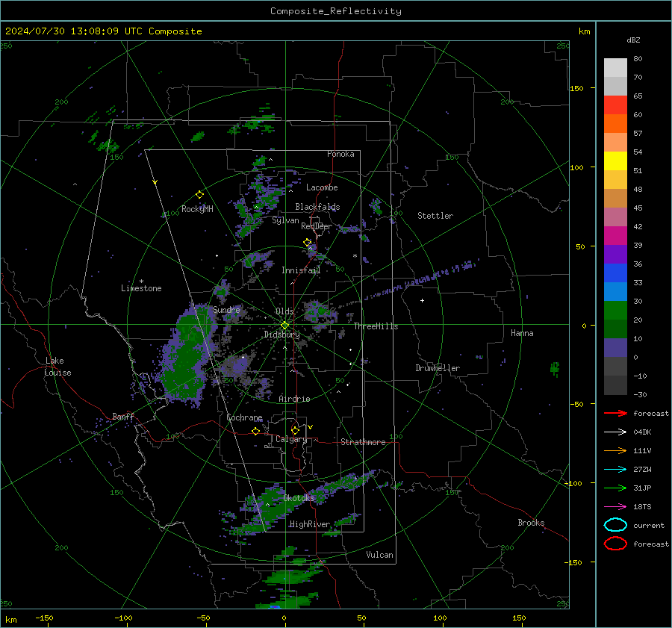This screenshot has height=628, width=672.
Task: Select the bright yellow 51-54 dBZ swatch
Action: pyautogui.click(x=615, y=161)
